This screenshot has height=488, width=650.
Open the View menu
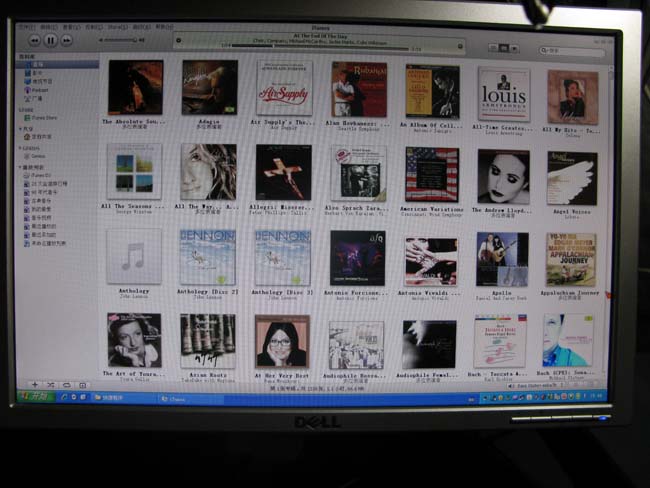[71, 27]
